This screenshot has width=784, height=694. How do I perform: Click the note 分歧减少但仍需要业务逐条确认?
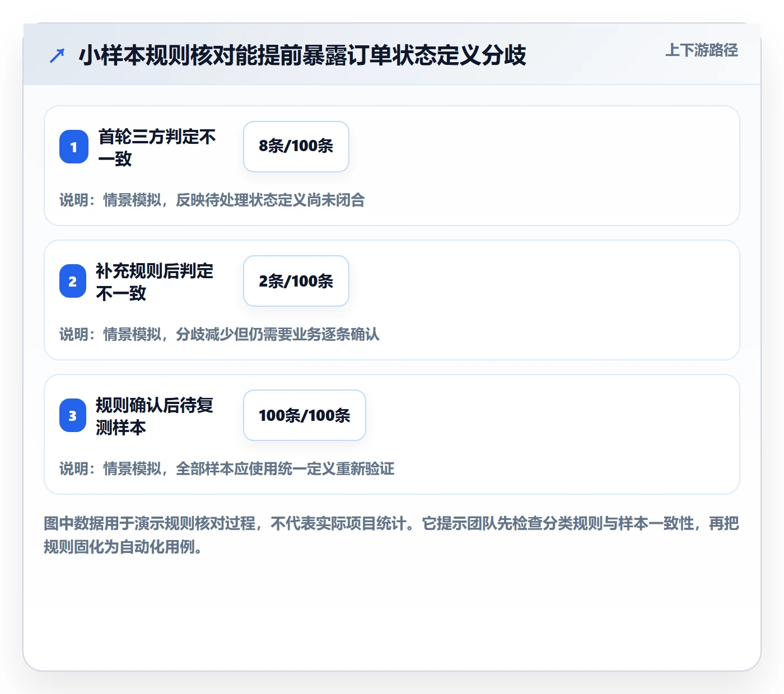tap(278, 334)
